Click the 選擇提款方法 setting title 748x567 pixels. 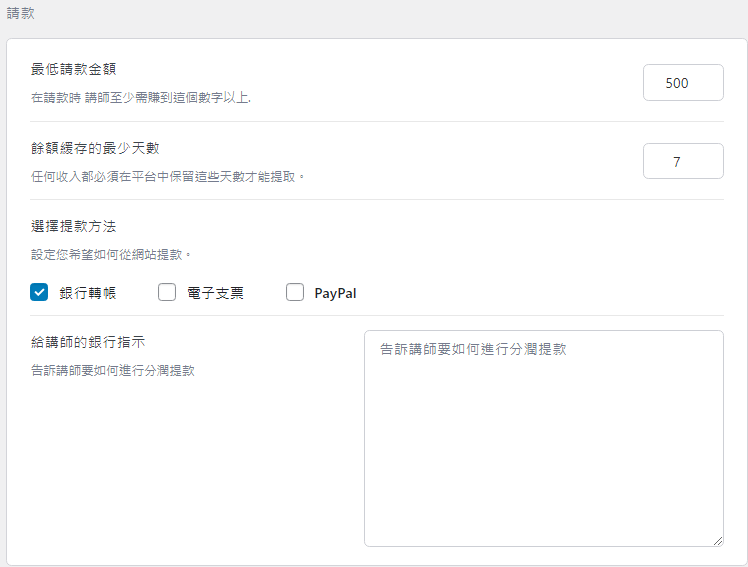click(x=73, y=226)
